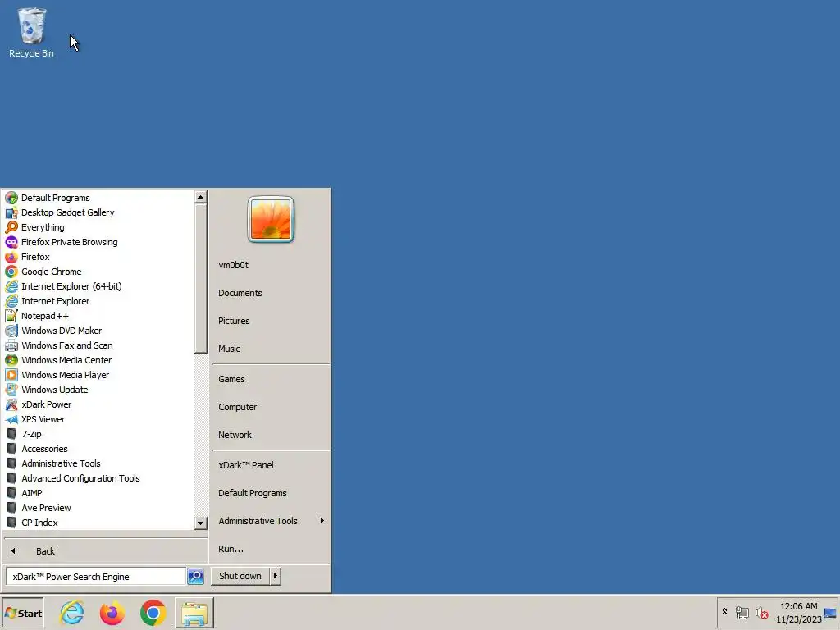The height and width of the screenshot is (630, 840).
Task: Expand the Administrative Tools program folder
Action: [x=61, y=463]
